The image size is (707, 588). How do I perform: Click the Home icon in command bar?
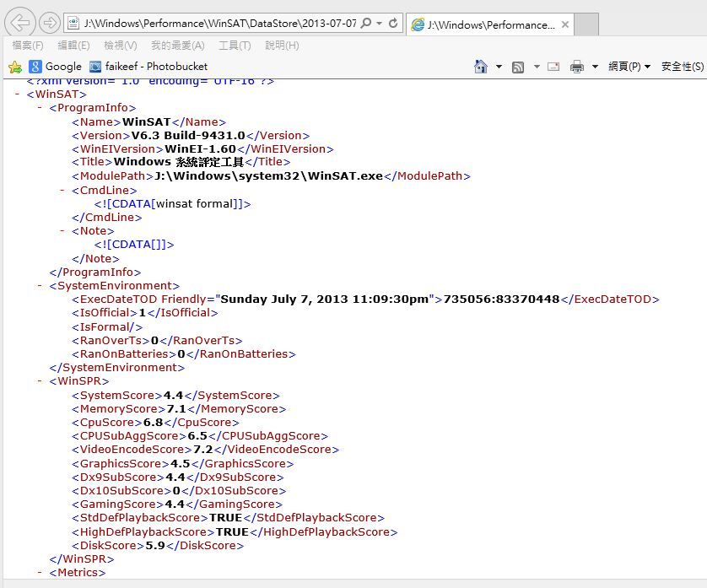(481, 67)
